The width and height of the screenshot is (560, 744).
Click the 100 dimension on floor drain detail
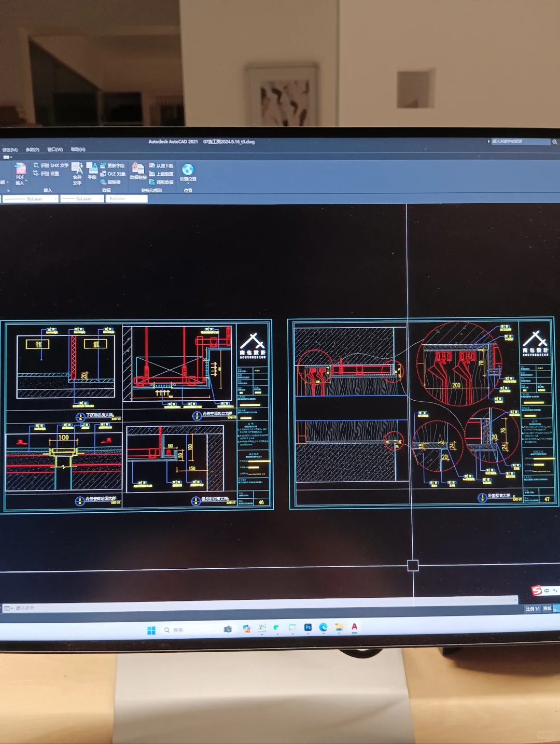click(63, 438)
